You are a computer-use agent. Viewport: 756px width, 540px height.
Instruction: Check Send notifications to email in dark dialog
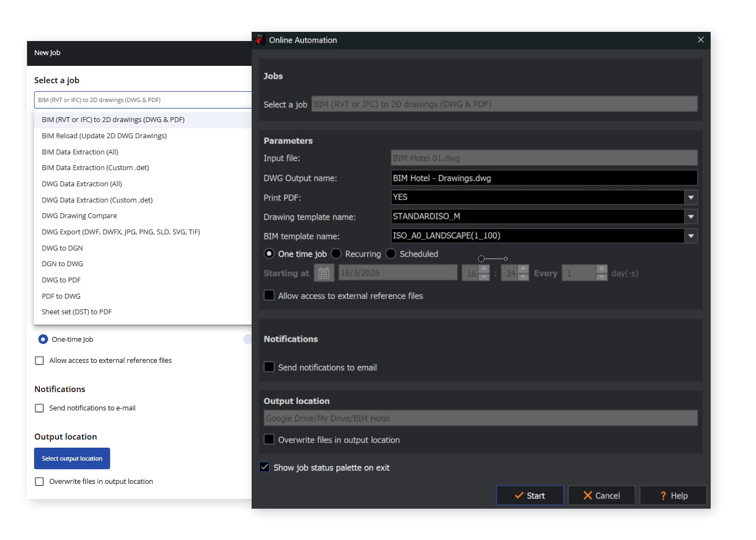(x=269, y=367)
